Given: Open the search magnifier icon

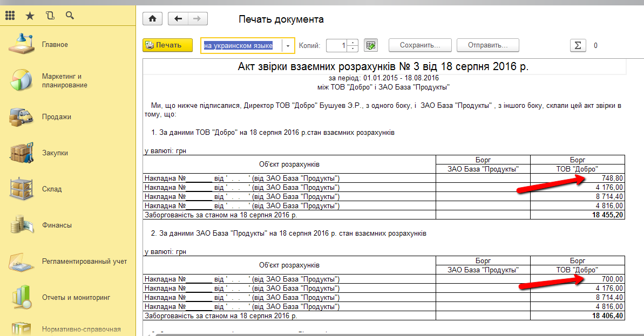Looking at the screenshot, I should pos(70,16).
